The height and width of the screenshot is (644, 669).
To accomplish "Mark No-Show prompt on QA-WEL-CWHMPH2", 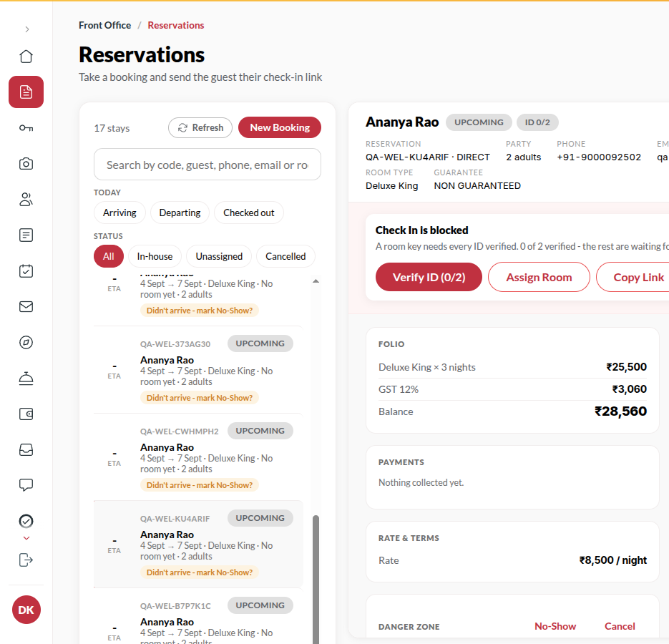I will 199,485.
